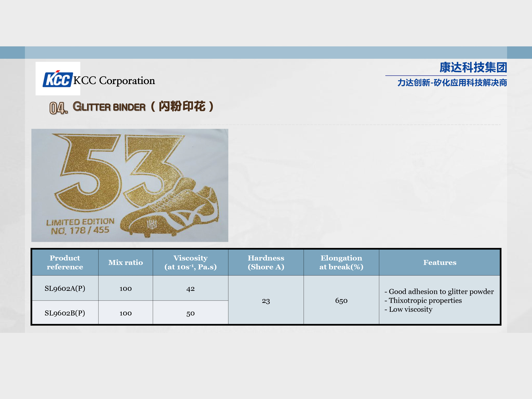Screen dimensions: 532x399
Task: Click the '力达创新-矽化应用科技解决商' subtitle
Action: coord(452,83)
